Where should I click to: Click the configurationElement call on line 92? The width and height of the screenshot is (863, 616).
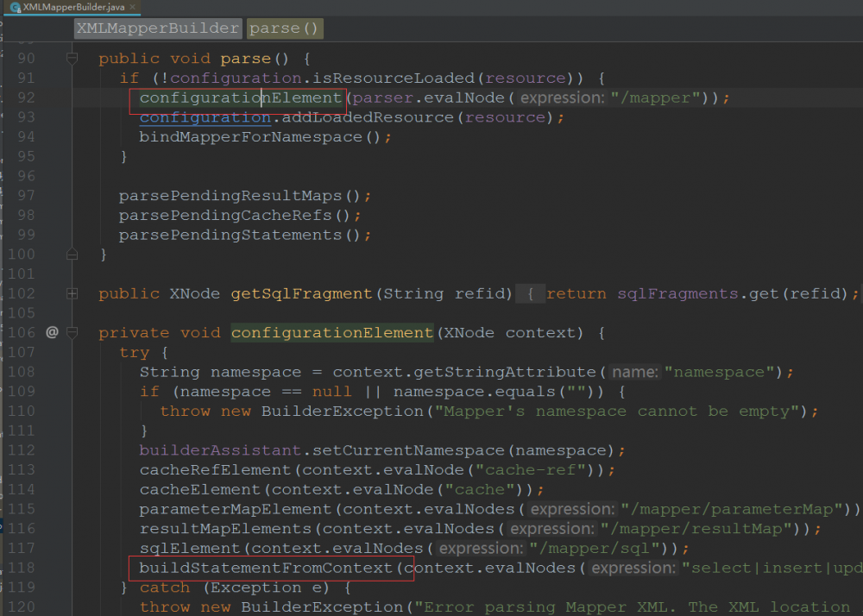(241, 97)
